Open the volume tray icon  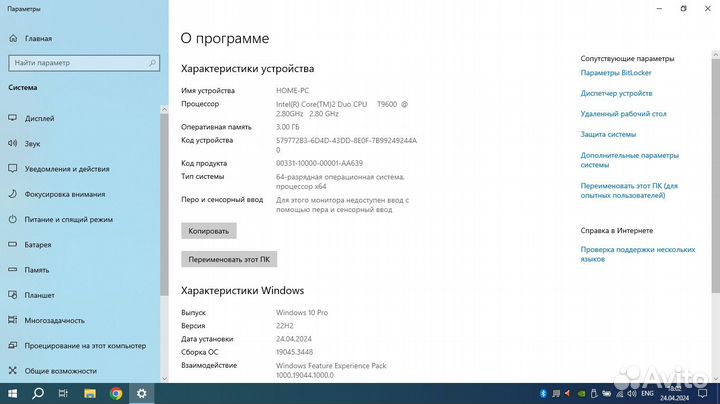coord(632,393)
